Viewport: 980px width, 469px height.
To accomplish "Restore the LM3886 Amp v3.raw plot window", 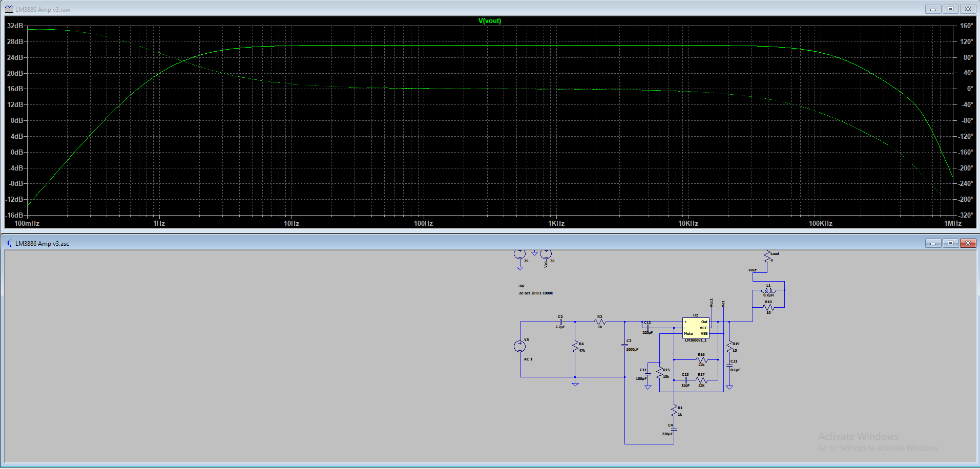I will [x=950, y=9].
